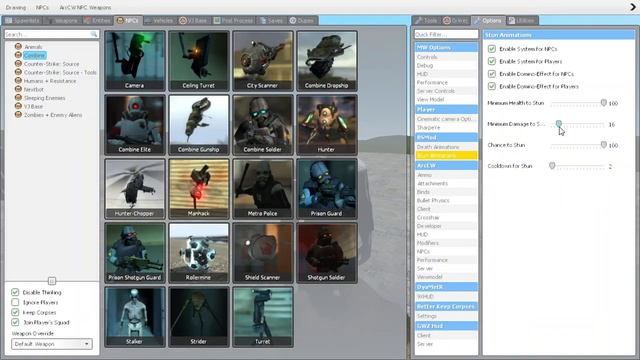Spawn the Combine Elite NPC
Screen dimensions: 640x360
point(135,124)
